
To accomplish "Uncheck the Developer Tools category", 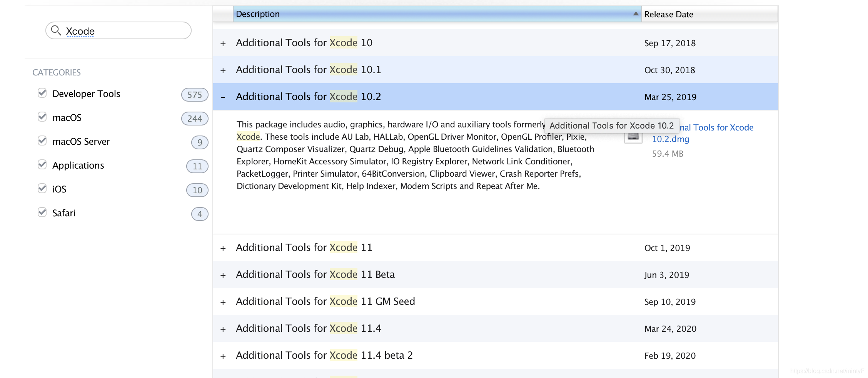I will tap(42, 93).
